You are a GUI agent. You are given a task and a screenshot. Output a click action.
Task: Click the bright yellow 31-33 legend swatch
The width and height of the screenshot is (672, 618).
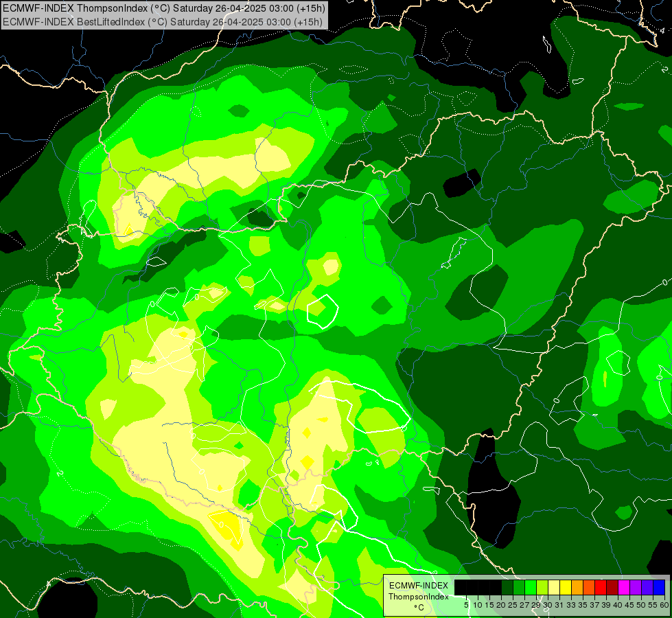click(566, 588)
